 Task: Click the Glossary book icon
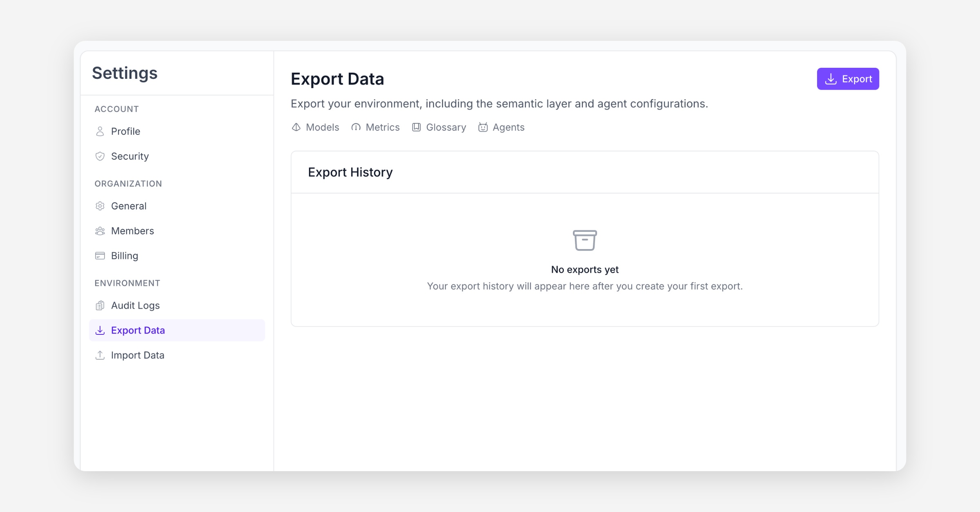416,127
